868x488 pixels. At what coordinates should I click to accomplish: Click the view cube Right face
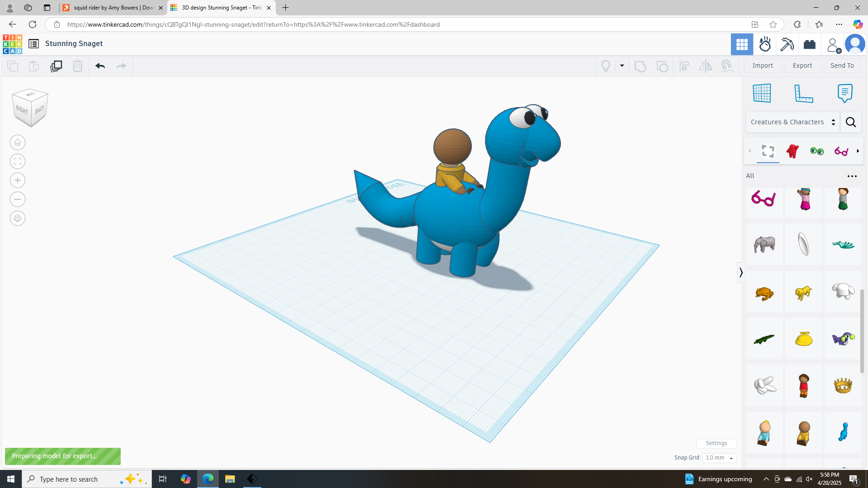click(x=22, y=109)
